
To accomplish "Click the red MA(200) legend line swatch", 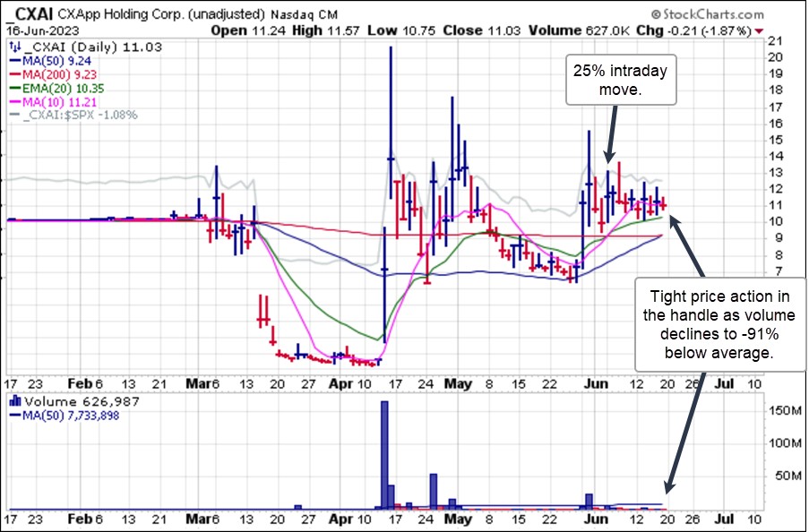I will 15,75.
